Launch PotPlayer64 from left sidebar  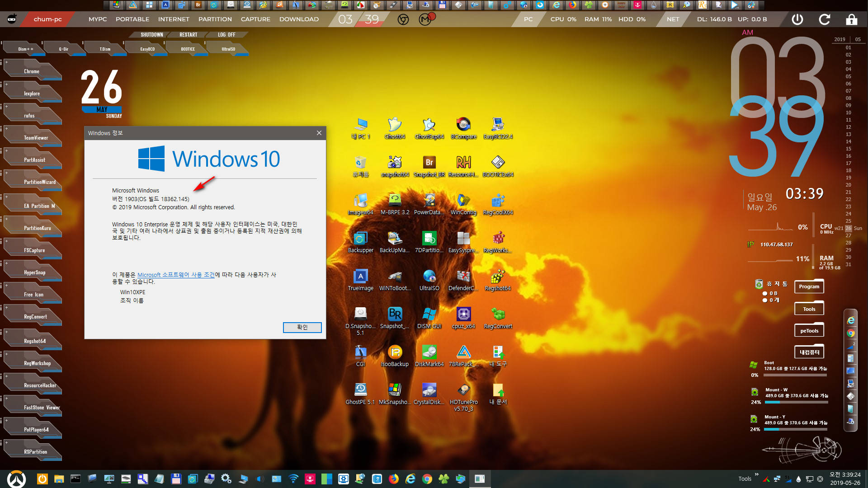coord(33,429)
